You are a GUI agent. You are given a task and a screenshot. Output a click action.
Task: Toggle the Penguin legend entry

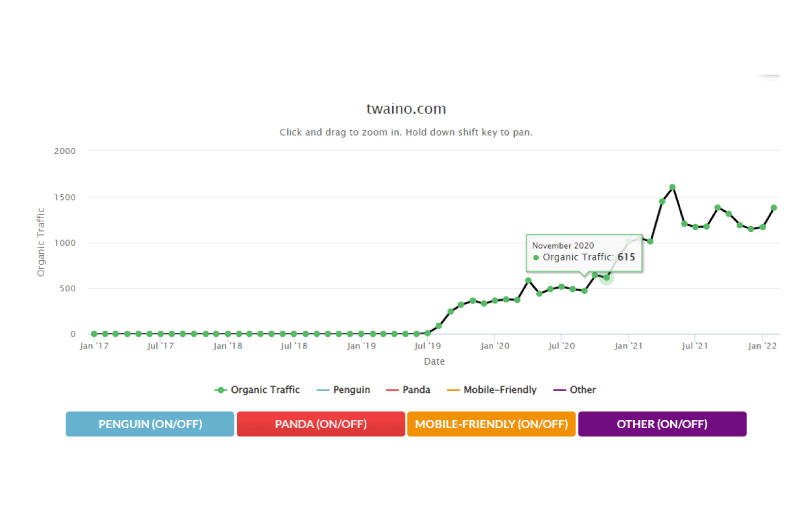pyautogui.click(x=343, y=390)
